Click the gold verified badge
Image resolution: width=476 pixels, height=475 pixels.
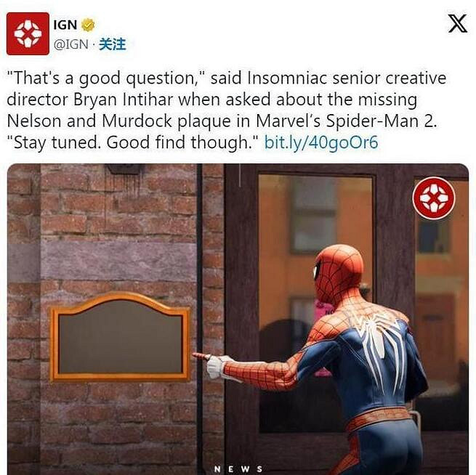(88, 25)
